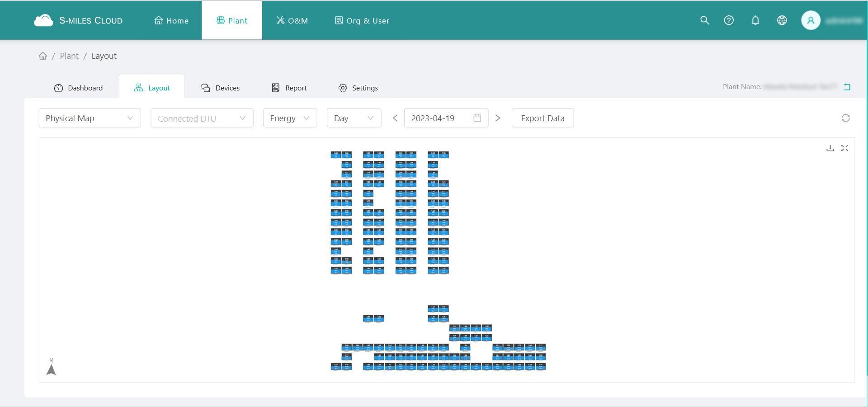This screenshot has width=868, height=407.
Task: Click the switch plant icon
Action: click(847, 87)
